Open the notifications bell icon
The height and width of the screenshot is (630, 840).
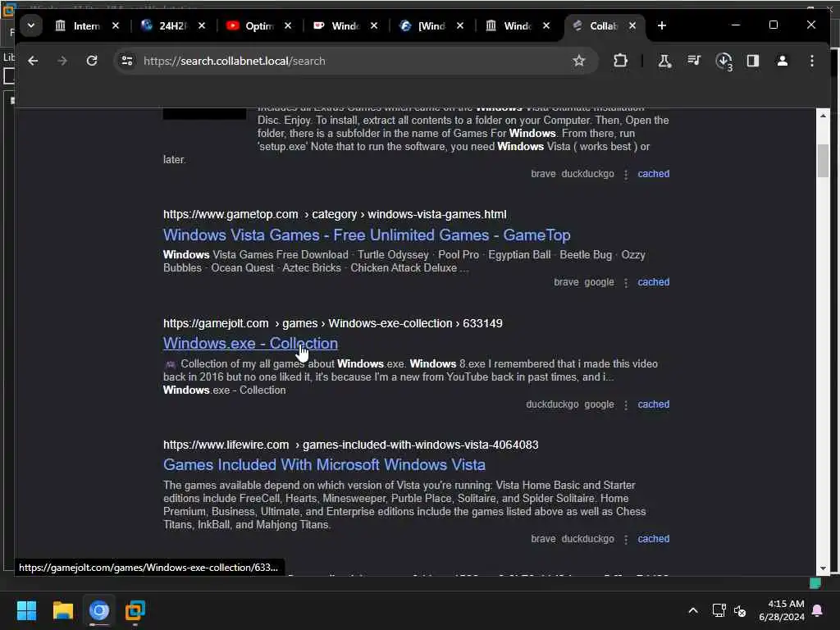click(x=818, y=610)
